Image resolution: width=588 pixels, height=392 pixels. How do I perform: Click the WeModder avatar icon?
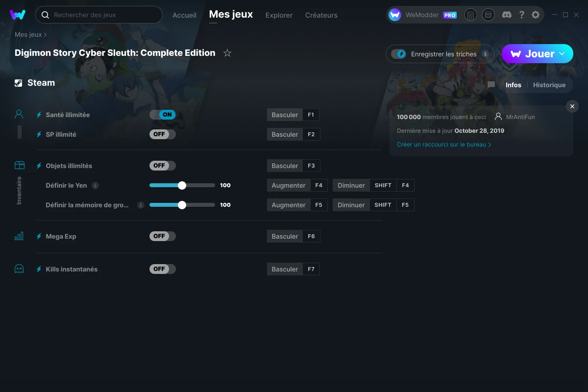395,15
